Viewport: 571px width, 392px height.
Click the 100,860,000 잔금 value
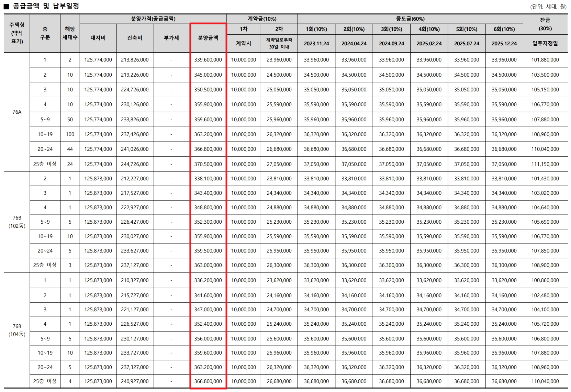pos(545,280)
